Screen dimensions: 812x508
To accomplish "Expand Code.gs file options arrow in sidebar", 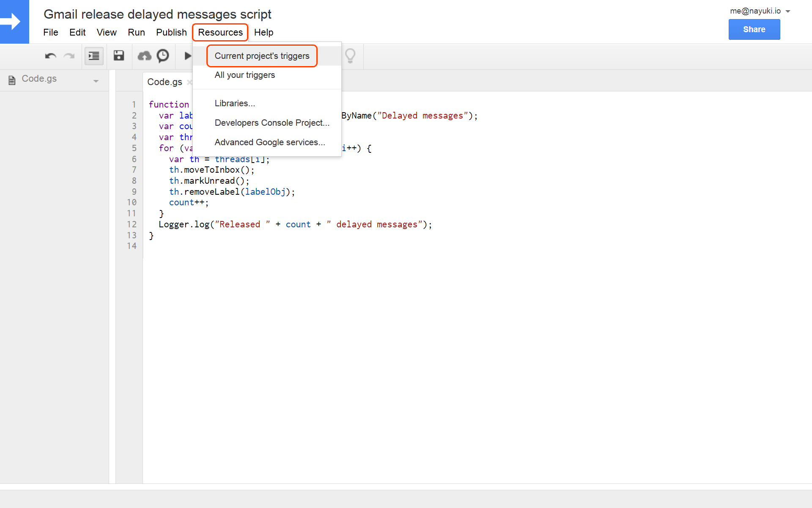I will pos(96,80).
